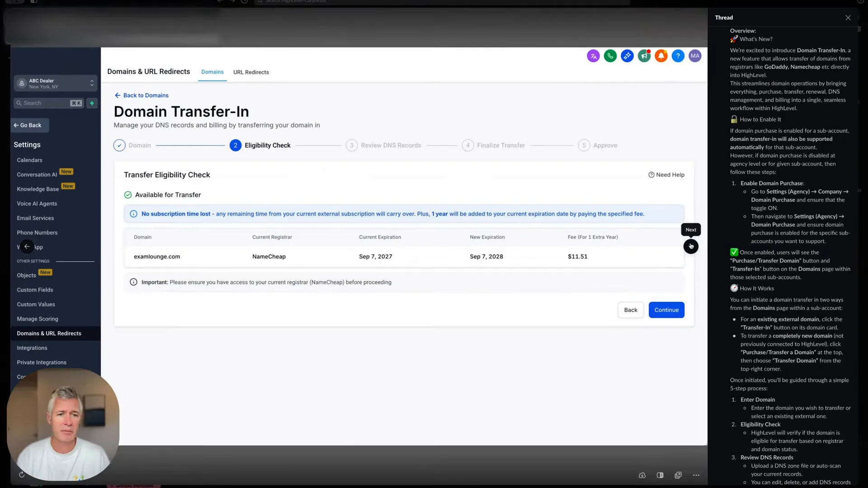Open Custom Values settings
The height and width of the screenshot is (488, 868).
pyautogui.click(x=36, y=305)
